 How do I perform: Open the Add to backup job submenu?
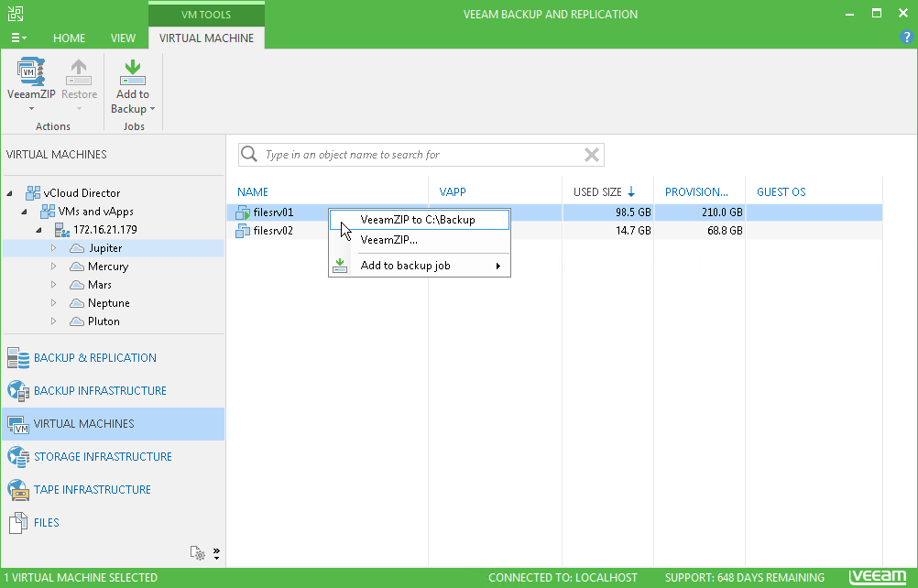[420, 266]
